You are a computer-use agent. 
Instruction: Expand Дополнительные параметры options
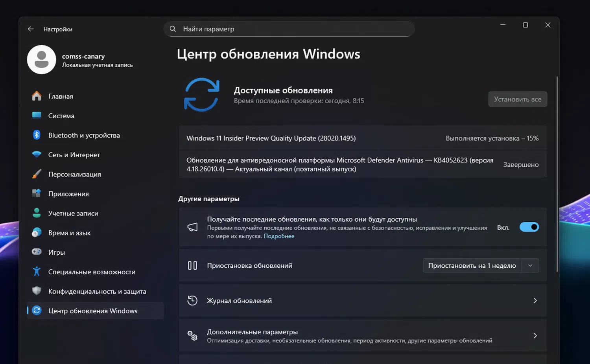pos(535,335)
